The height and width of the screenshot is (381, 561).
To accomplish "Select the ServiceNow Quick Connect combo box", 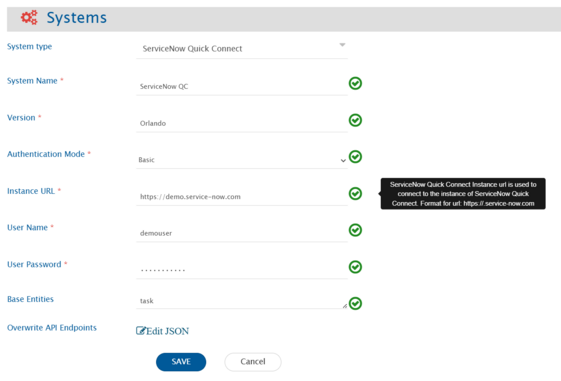I will coord(242,49).
